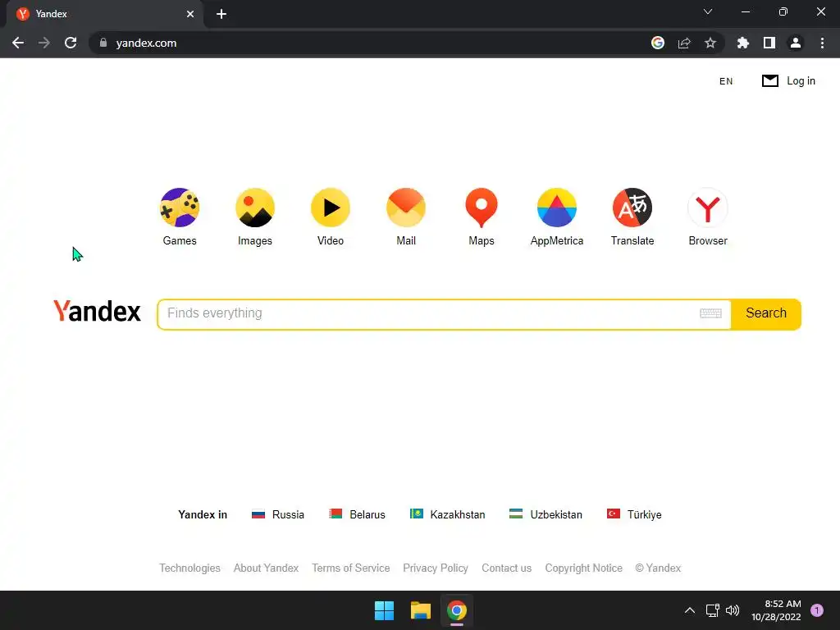Show hidden tray icons chevron
Image resolution: width=840 pixels, height=630 pixels.
(689, 610)
